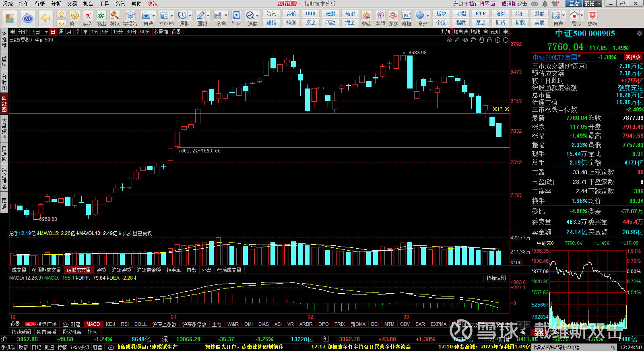This screenshot has height=352, width=644.
Task: Open the 社区 community icon
Action: 236,15
